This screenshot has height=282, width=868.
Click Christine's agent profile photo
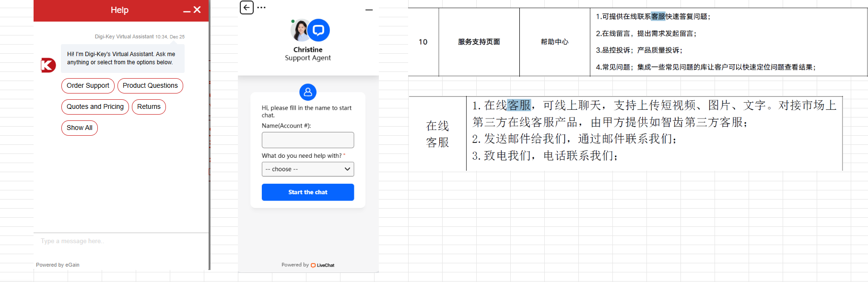click(300, 31)
